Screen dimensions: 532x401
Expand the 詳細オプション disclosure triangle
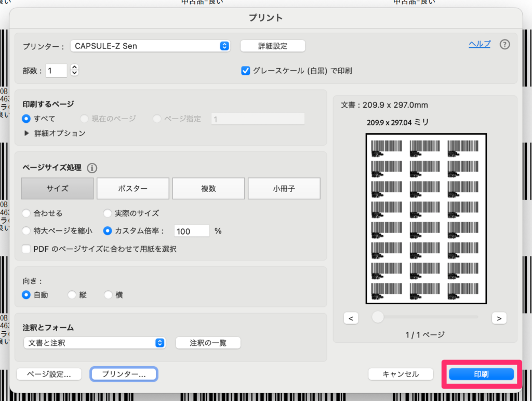click(x=27, y=133)
